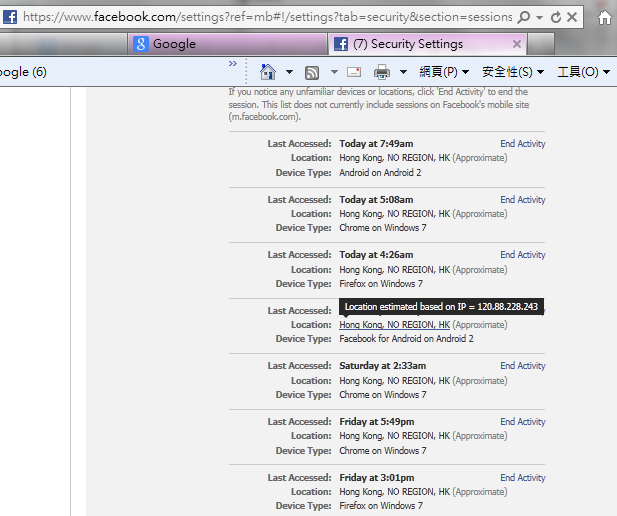Click the Read Mail envelope icon
Viewport: 617px width, 516px height.
tap(354, 72)
